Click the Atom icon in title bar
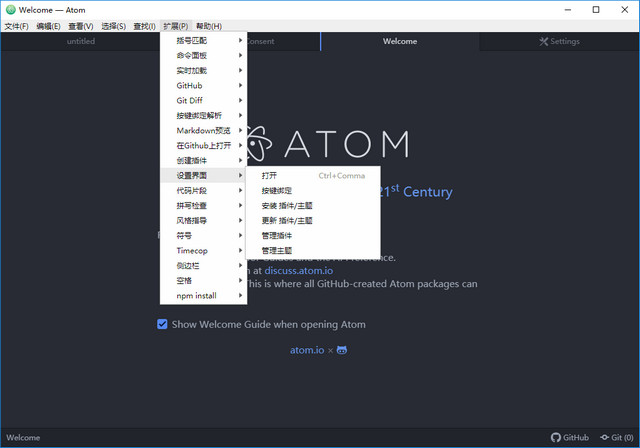The image size is (640, 448). [x=11, y=10]
